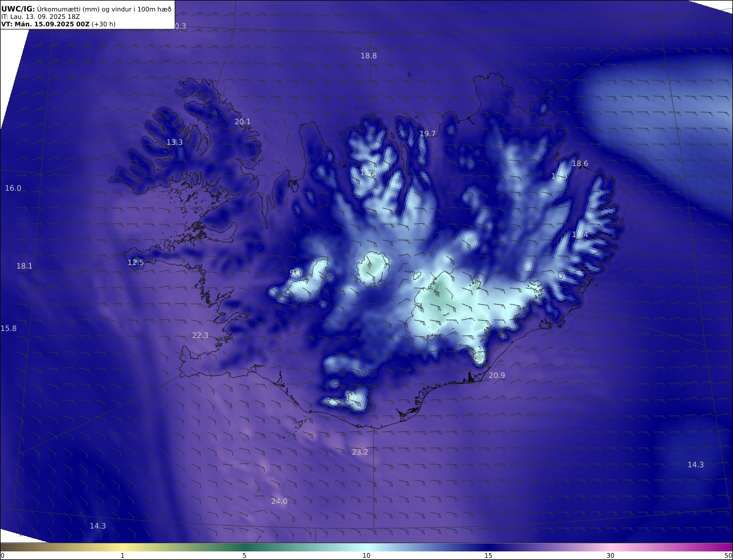Click the color scale tick label 15
The height and width of the screenshot is (560, 733).
click(488, 555)
